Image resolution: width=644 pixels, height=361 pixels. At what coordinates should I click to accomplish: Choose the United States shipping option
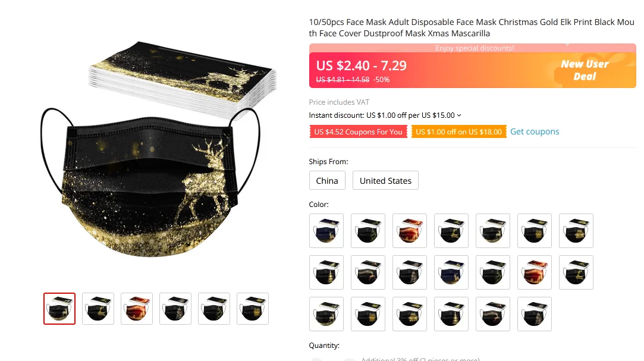click(385, 180)
